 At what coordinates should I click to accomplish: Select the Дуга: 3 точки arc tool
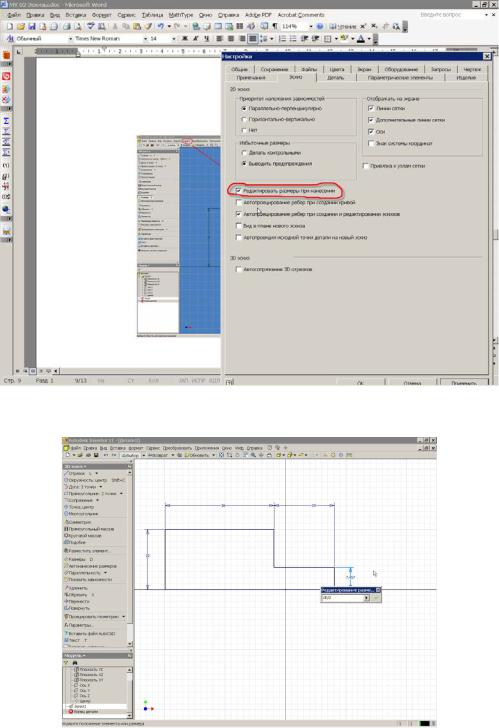pos(81,487)
